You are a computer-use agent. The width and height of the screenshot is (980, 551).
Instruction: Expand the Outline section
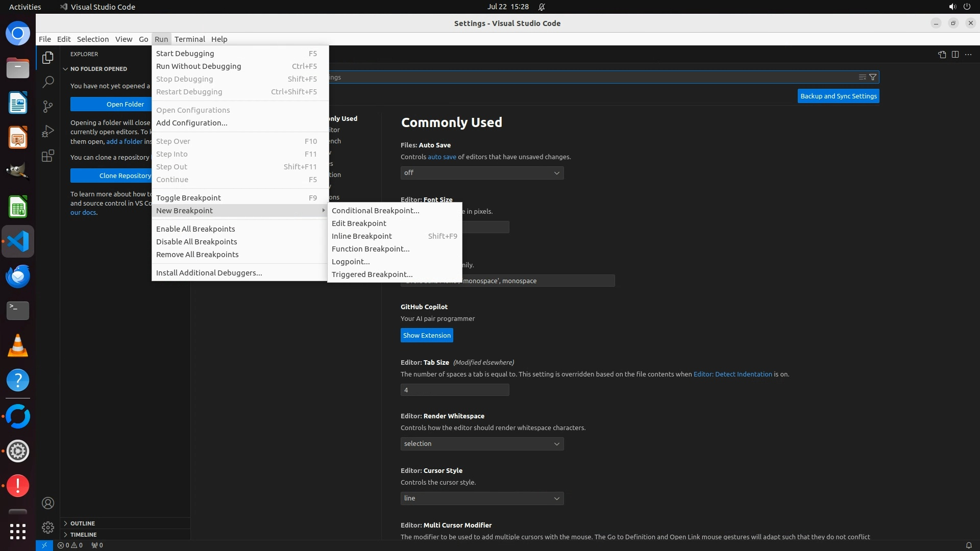coord(82,523)
